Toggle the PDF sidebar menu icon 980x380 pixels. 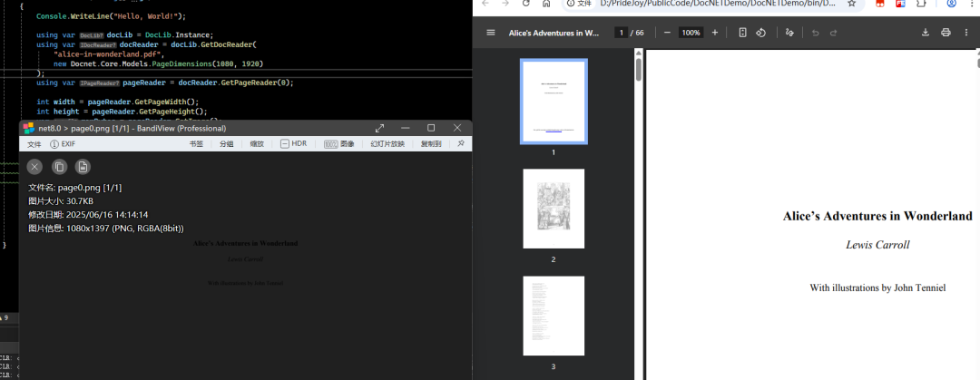pyautogui.click(x=491, y=33)
